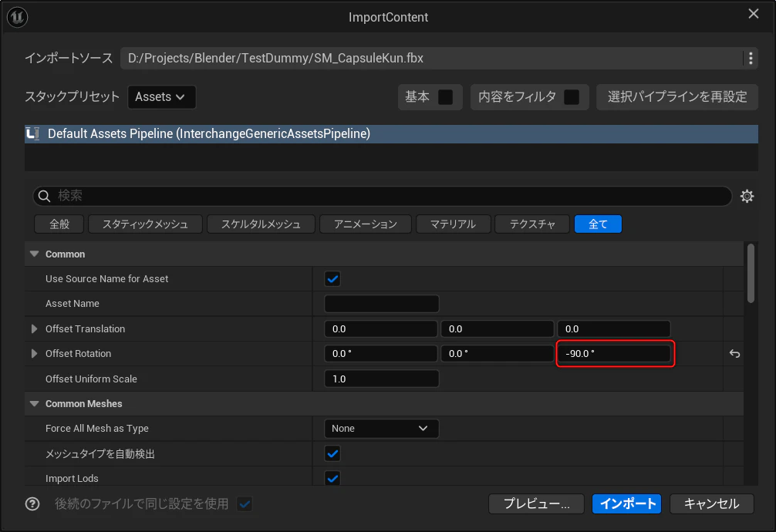
Task: Click Offset Rotation first value 0.0°
Action: point(380,354)
